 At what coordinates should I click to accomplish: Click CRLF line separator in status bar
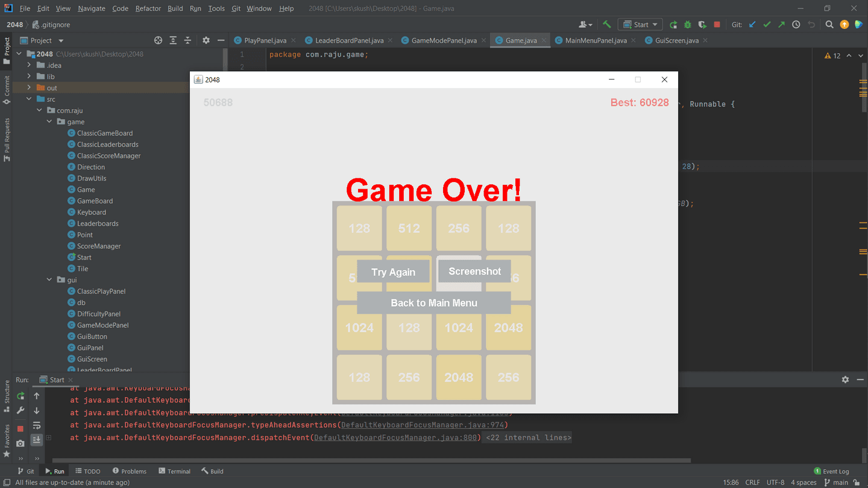(752, 483)
